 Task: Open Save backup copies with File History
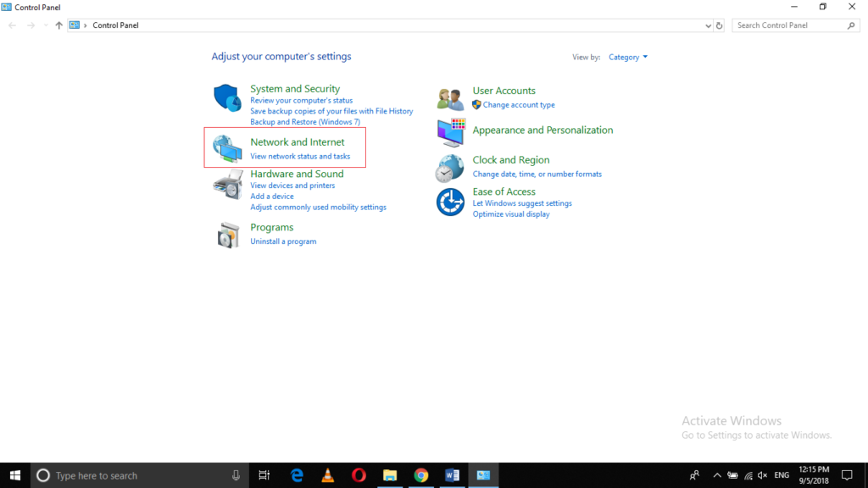coord(331,111)
